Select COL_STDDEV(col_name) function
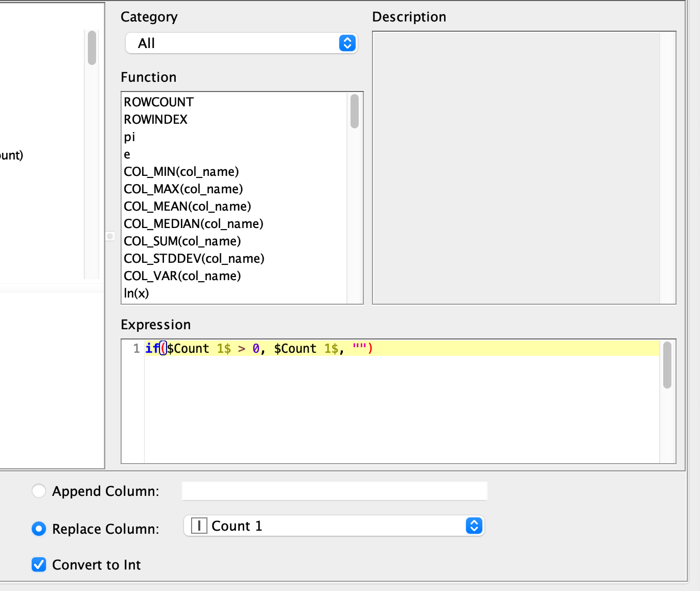Image resolution: width=700 pixels, height=591 pixels. (x=194, y=259)
